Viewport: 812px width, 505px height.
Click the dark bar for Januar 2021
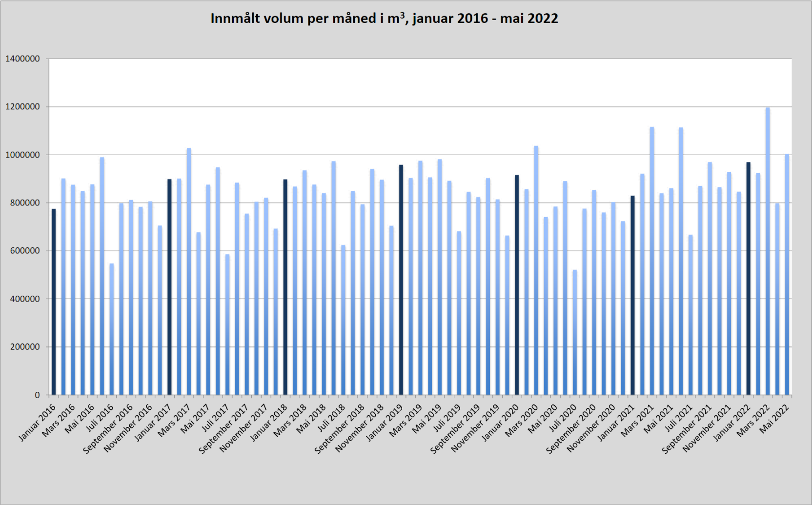click(632, 296)
